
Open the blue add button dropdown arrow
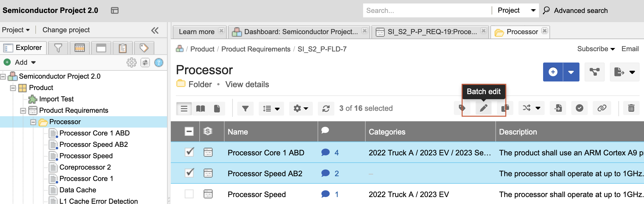coord(571,72)
